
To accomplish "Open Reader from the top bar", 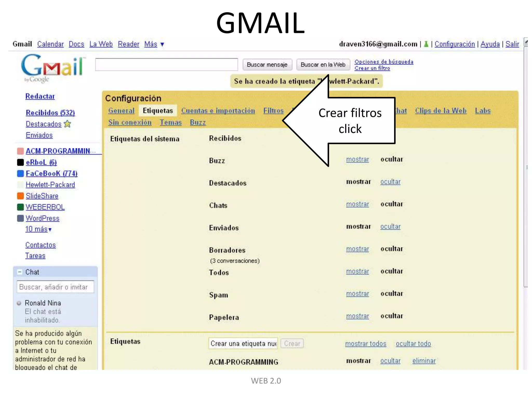I will coord(129,44).
